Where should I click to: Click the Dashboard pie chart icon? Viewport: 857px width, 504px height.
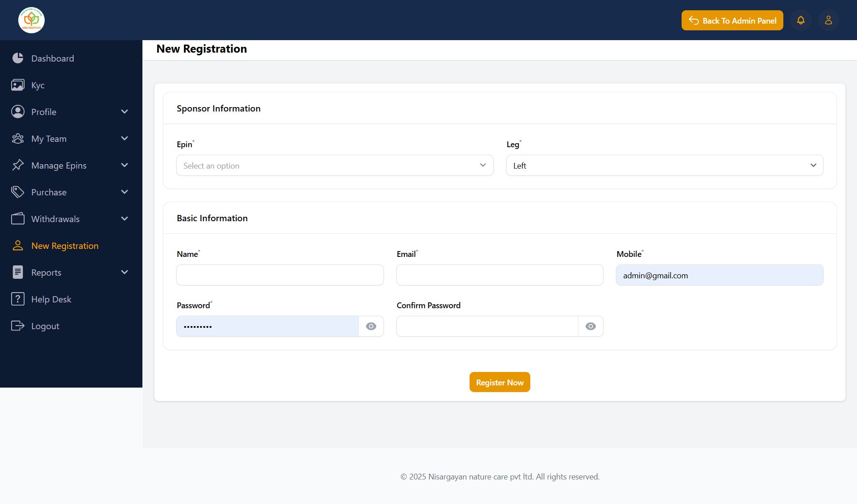click(18, 58)
